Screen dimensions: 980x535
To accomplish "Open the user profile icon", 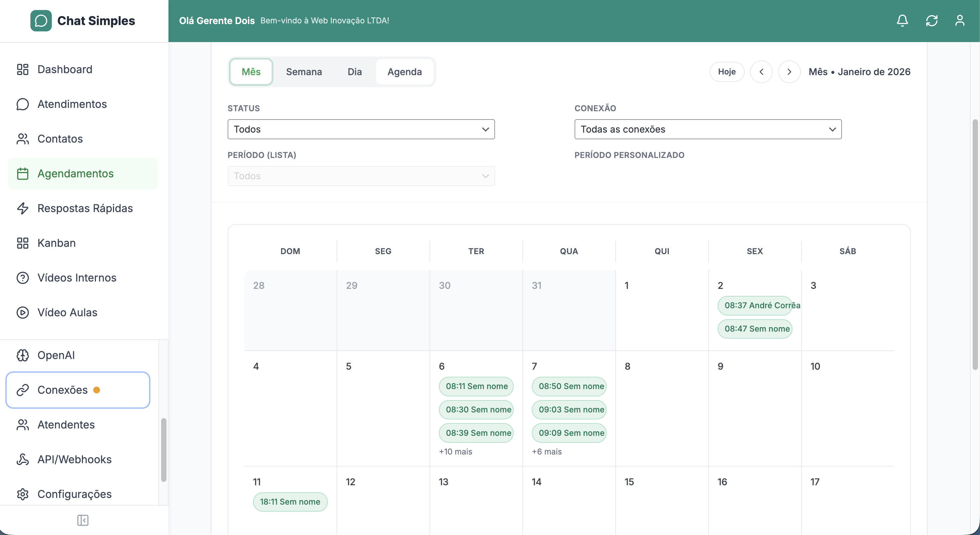I will (x=960, y=20).
